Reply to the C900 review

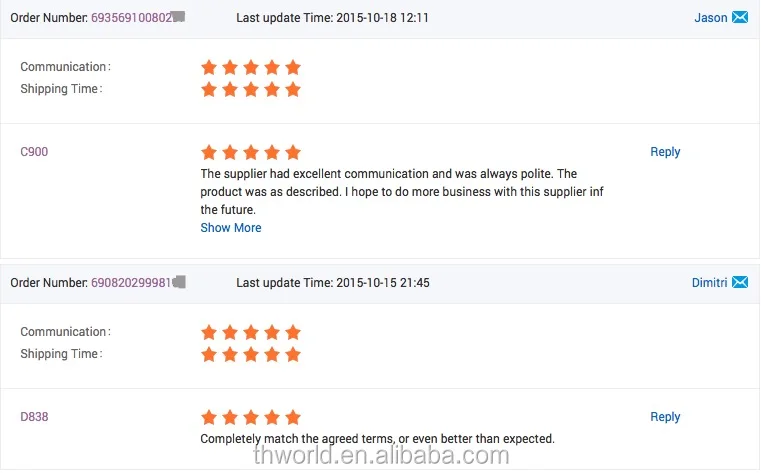[x=665, y=152]
